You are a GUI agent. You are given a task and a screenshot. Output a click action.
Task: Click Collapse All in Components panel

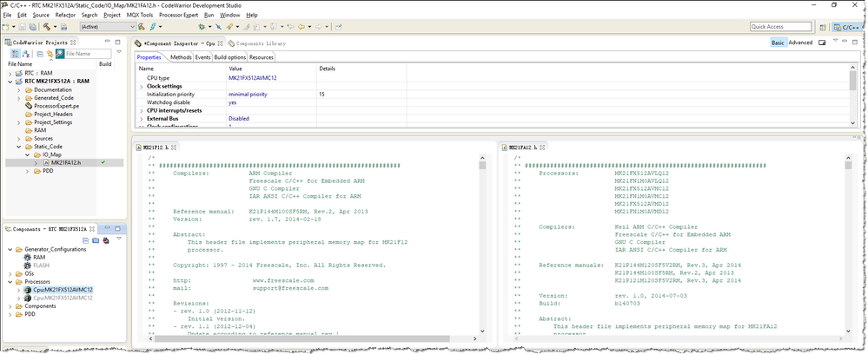pyautogui.click(x=86, y=240)
